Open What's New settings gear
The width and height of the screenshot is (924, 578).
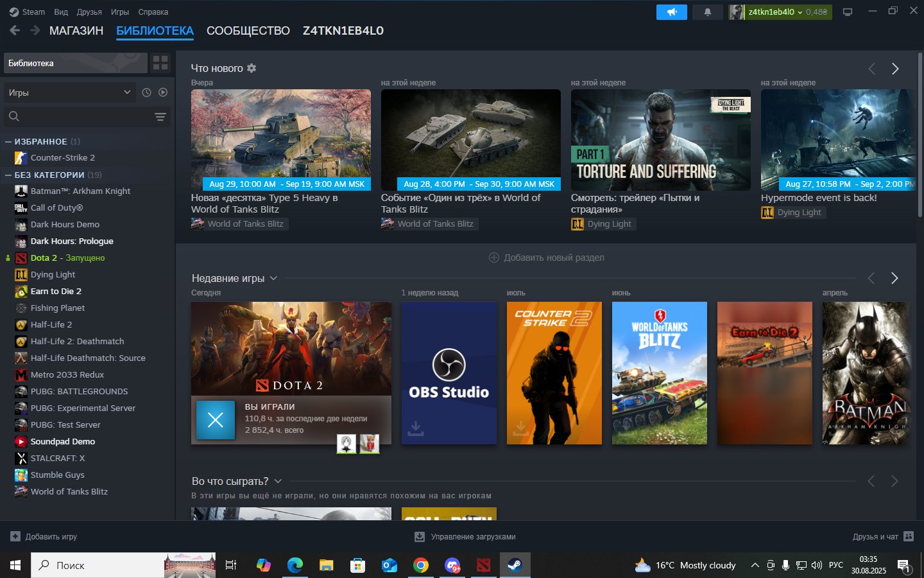tap(252, 68)
